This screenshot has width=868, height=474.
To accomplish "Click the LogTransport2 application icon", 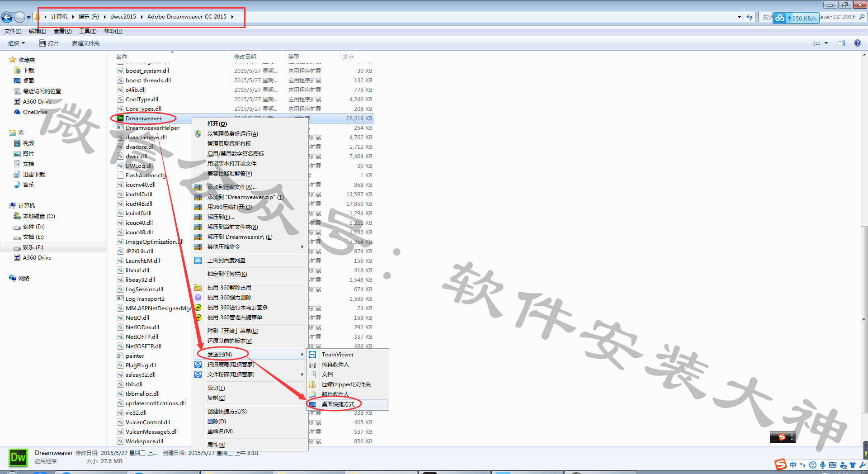I will pos(120,299).
